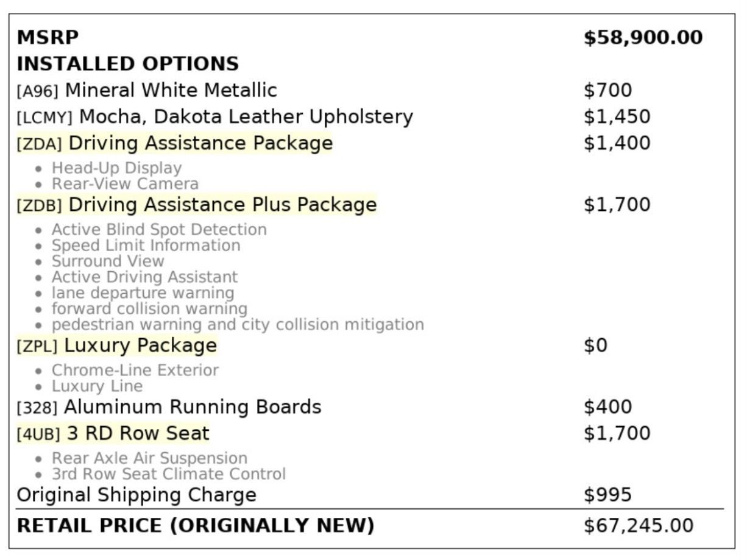This screenshot has height=560, width=747.
Task: Select the $67,245.00 retail price total
Action: (638, 525)
